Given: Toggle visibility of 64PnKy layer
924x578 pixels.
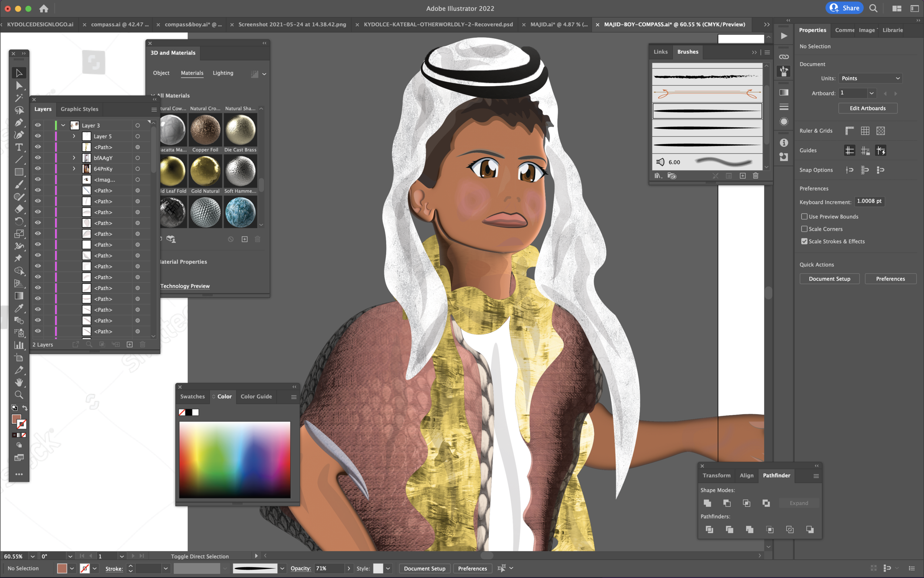Looking at the screenshot, I should coord(38,169).
